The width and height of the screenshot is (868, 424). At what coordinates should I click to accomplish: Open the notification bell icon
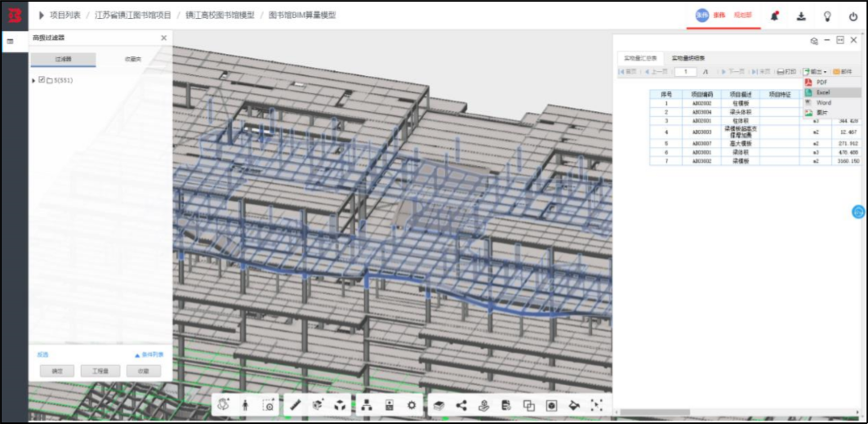coord(774,16)
